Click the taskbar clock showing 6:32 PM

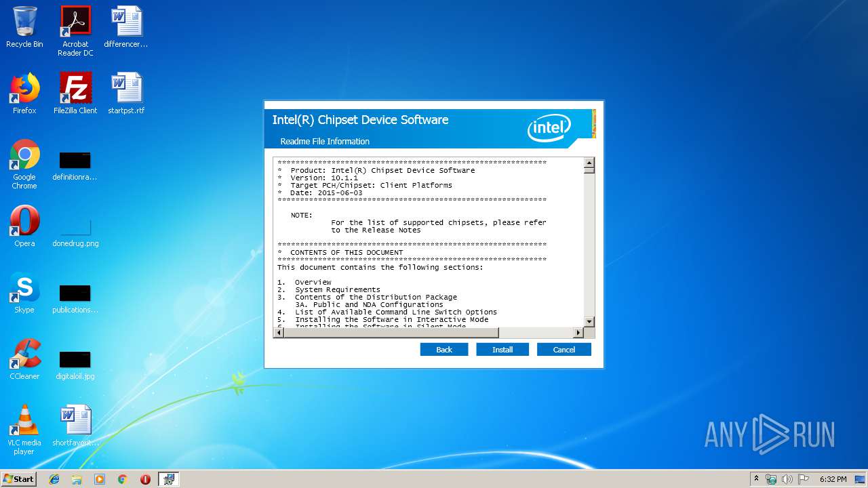pyautogui.click(x=833, y=479)
